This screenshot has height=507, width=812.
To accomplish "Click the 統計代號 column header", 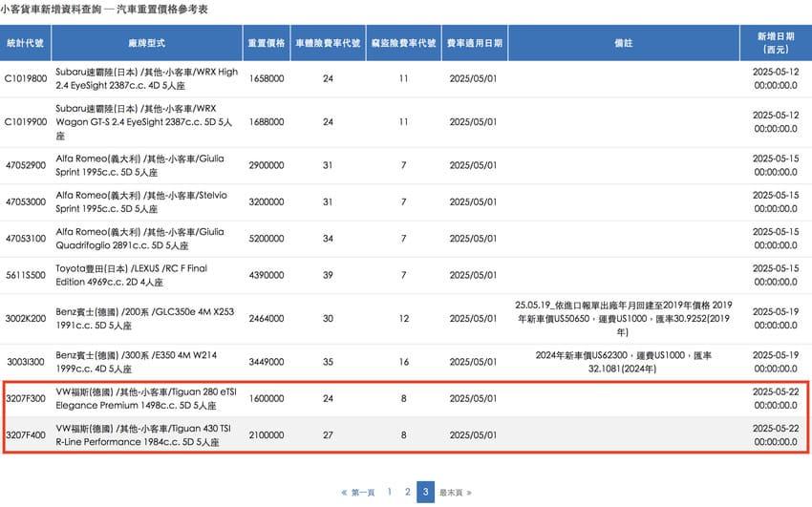I will [x=26, y=43].
